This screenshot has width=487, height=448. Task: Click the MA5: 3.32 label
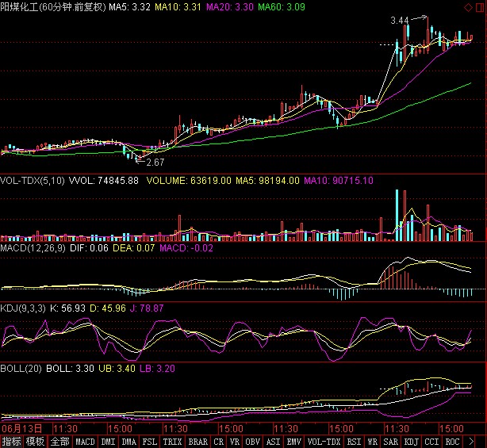(129, 7)
